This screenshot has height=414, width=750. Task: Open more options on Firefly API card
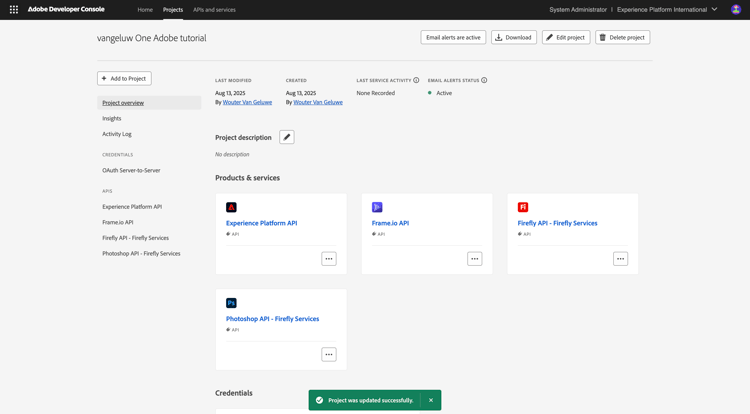point(620,259)
